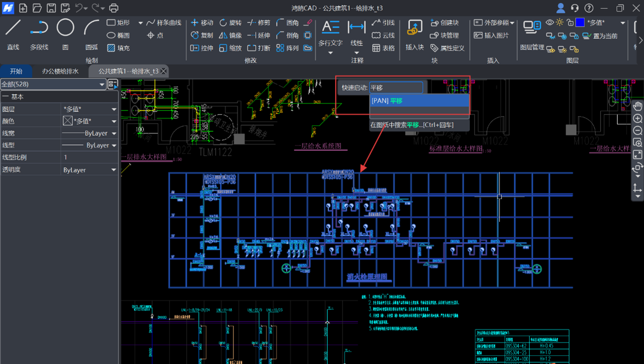Click the 插入块 insert block icon

point(415,34)
